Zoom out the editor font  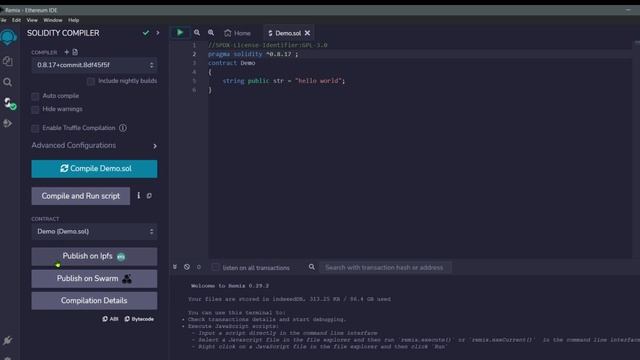[197, 33]
